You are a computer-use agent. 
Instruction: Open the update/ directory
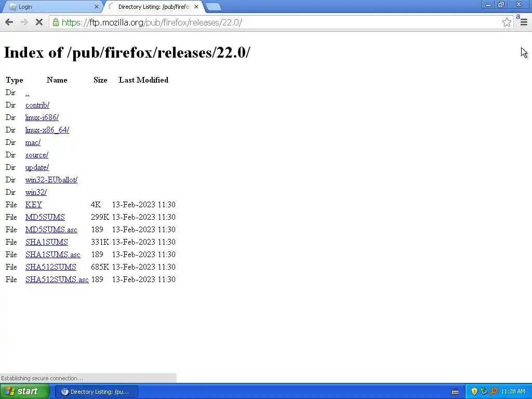[x=37, y=168]
